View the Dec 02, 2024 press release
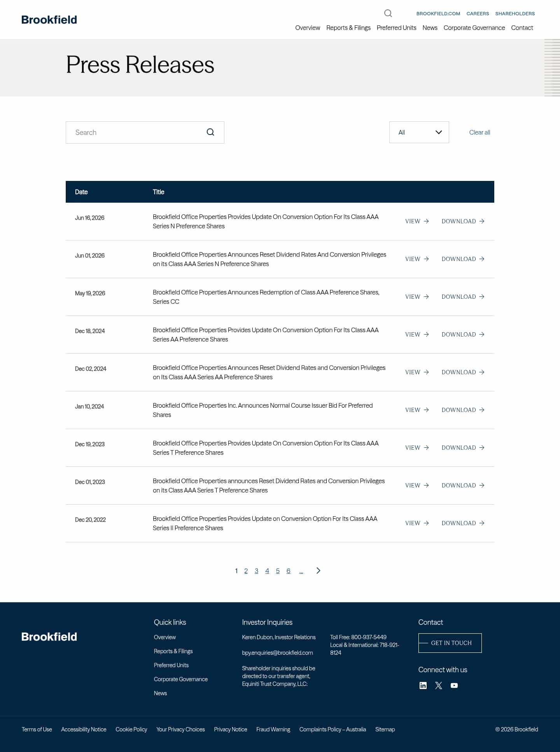 click(x=417, y=372)
